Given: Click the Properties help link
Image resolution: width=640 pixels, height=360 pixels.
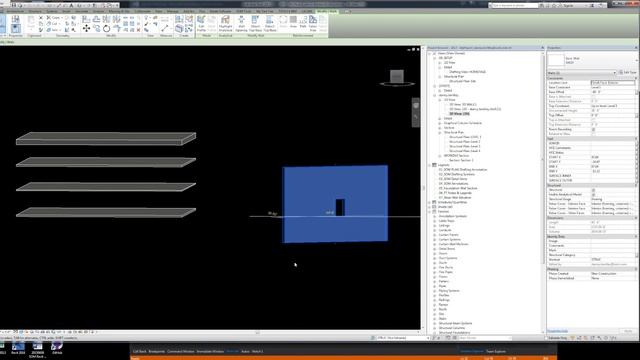Looking at the screenshot, I should pos(558,331).
